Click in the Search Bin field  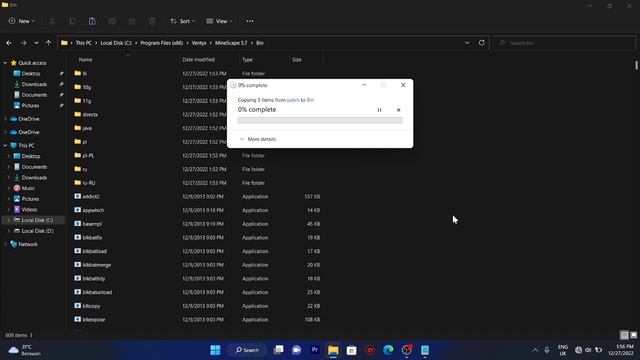(564, 43)
